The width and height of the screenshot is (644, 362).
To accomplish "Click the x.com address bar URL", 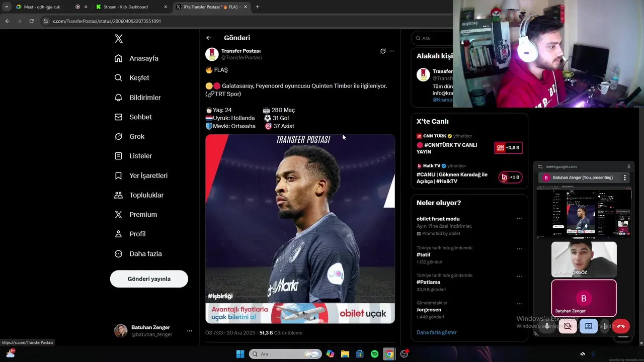I will [107, 21].
